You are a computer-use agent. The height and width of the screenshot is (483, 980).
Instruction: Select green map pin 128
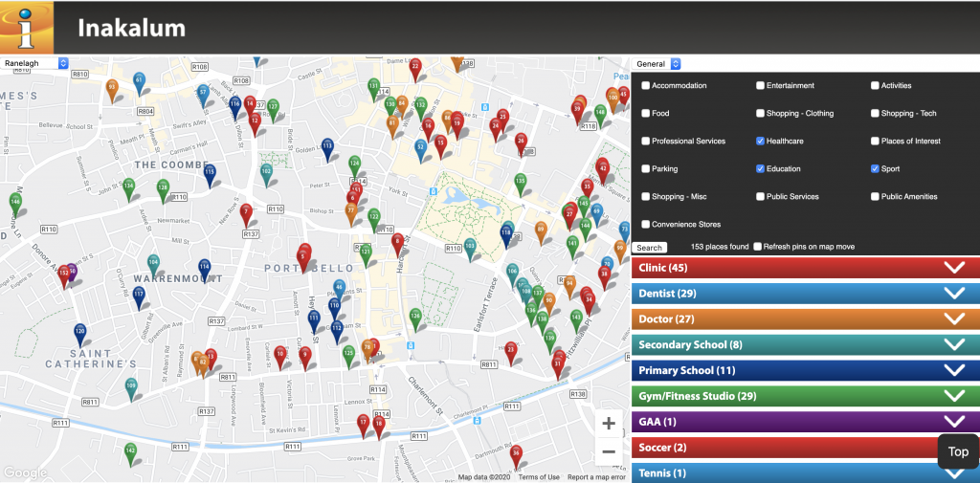163,191
